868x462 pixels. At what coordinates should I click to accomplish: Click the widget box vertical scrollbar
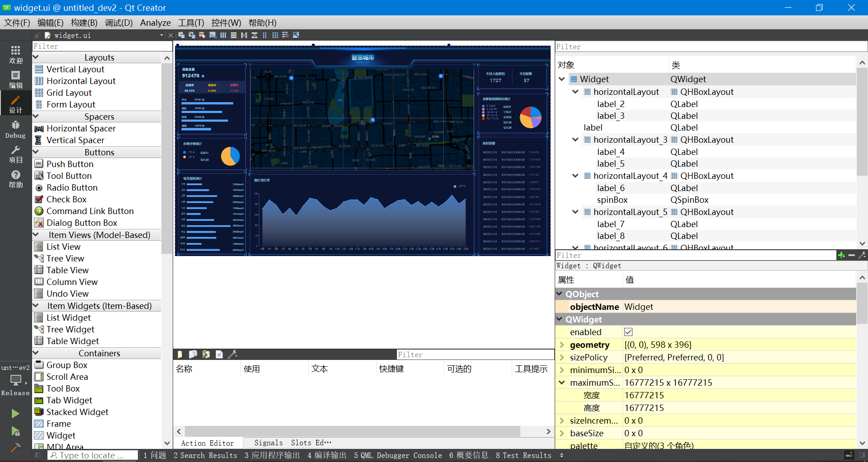tap(167, 158)
